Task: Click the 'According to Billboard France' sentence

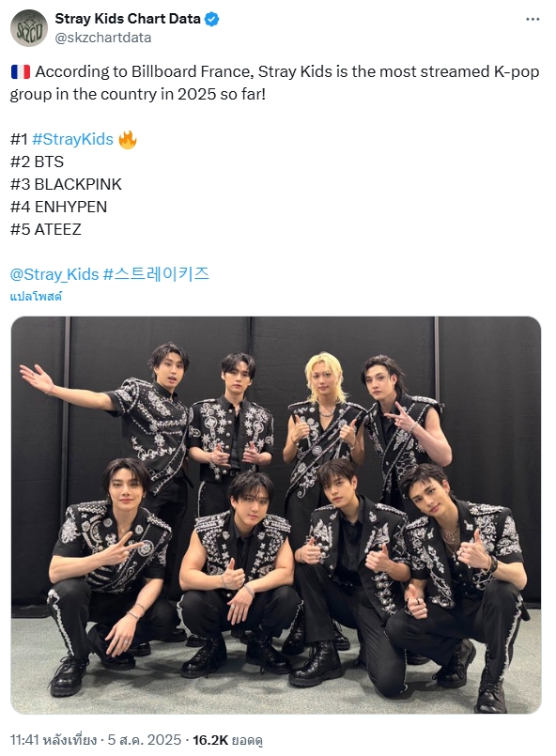Action: (x=275, y=83)
